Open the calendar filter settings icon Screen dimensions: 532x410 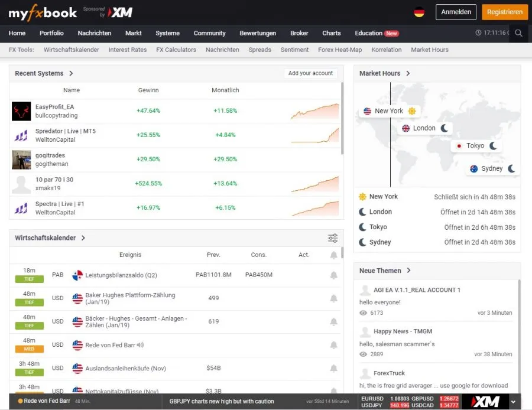(x=333, y=238)
